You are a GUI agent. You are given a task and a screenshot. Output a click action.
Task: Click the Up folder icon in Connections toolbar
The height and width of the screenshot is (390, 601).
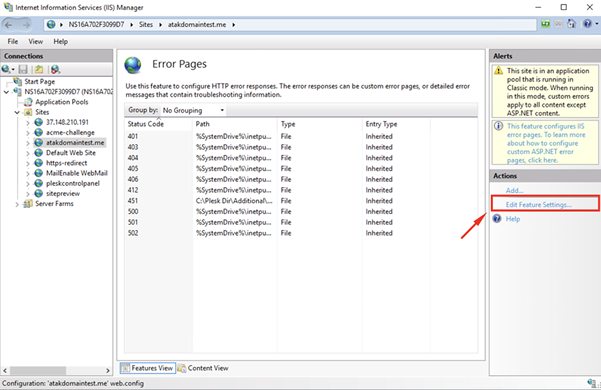[x=39, y=69]
